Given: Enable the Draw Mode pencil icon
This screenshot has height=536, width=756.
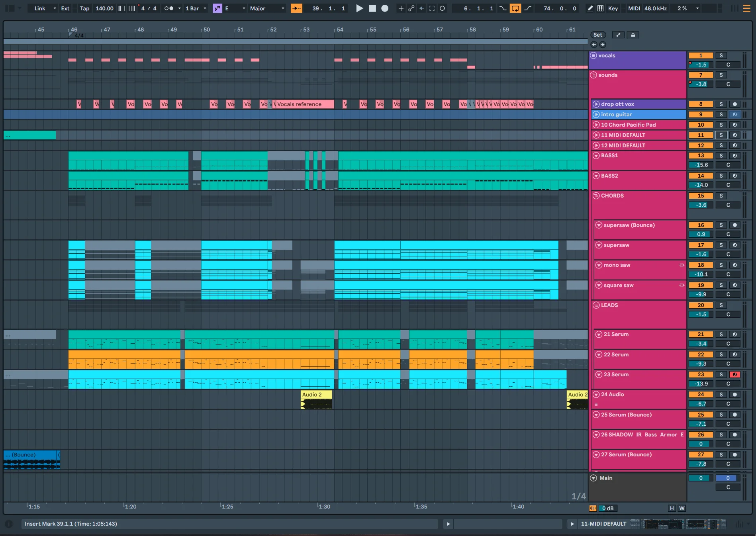Looking at the screenshot, I should pyautogui.click(x=590, y=8).
